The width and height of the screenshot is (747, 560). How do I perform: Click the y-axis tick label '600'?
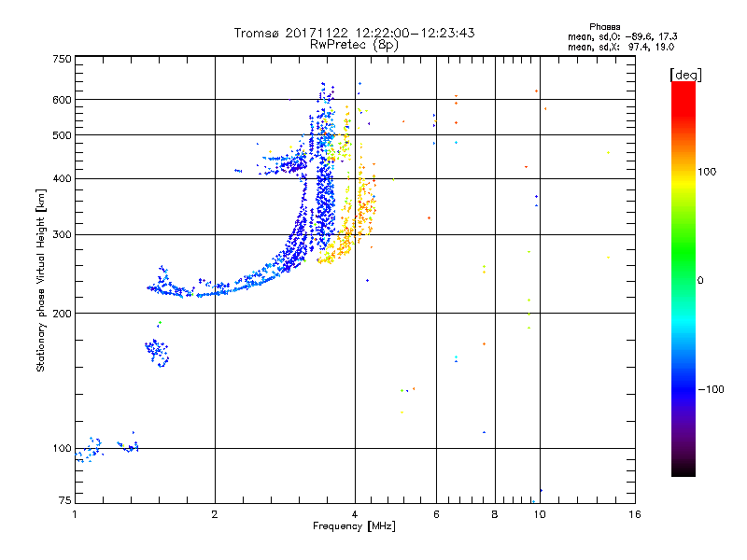(62, 100)
